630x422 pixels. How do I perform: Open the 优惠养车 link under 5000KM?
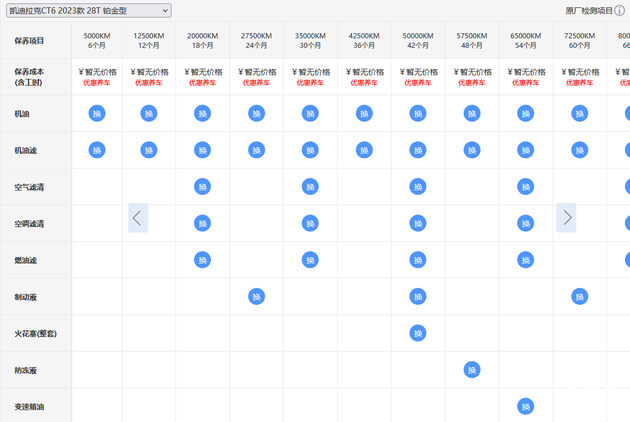pos(97,83)
